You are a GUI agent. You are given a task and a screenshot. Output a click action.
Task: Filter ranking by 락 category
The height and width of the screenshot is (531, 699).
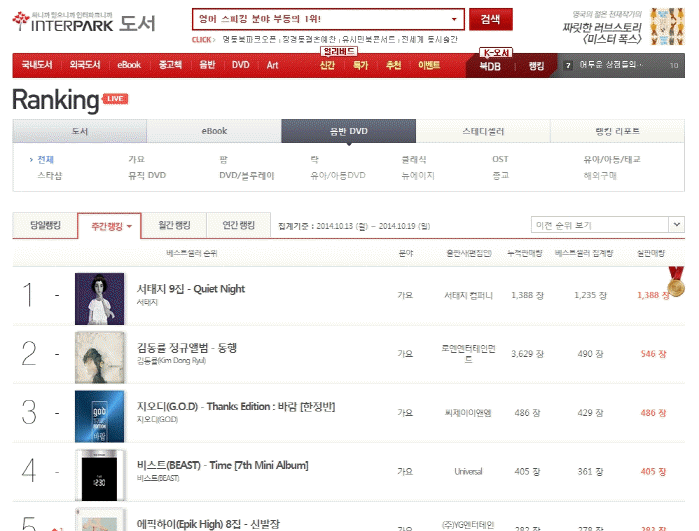coord(314,160)
